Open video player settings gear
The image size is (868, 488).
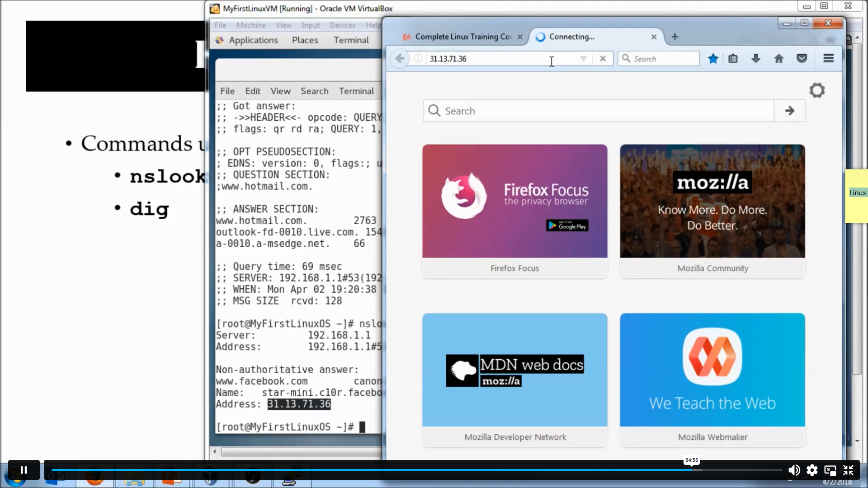(812, 470)
